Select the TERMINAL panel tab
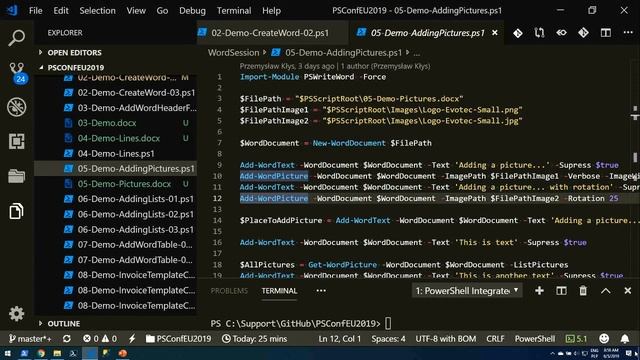This screenshot has width=640, height=360. [279, 291]
